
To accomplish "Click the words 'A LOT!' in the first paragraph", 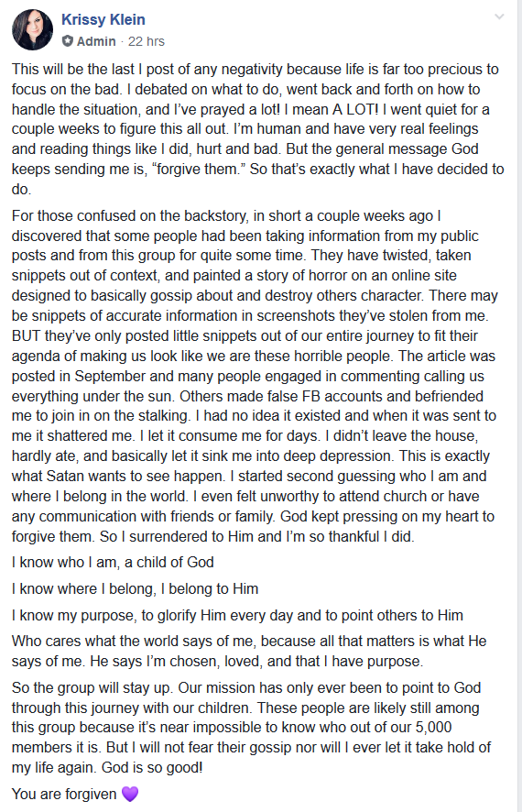I will point(356,109).
